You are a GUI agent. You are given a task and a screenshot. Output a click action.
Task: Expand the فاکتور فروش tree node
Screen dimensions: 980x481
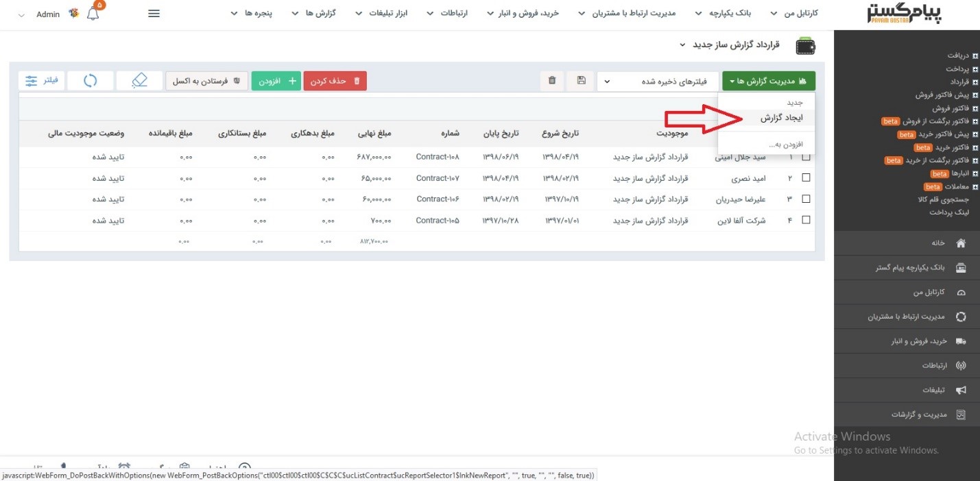pyautogui.click(x=975, y=108)
